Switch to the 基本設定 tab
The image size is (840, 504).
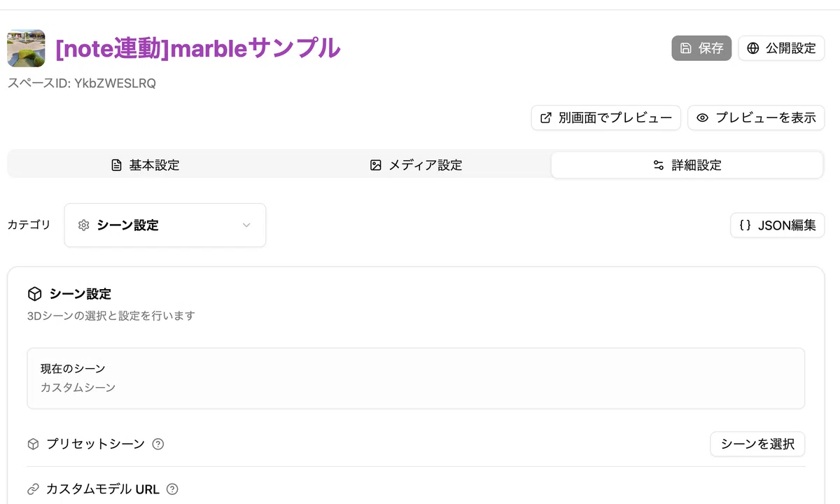[x=145, y=165]
